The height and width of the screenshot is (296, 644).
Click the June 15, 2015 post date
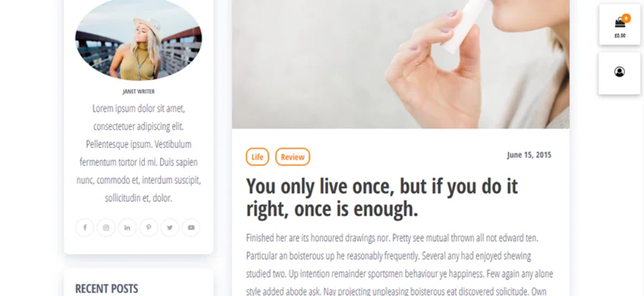tap(529, 155)
